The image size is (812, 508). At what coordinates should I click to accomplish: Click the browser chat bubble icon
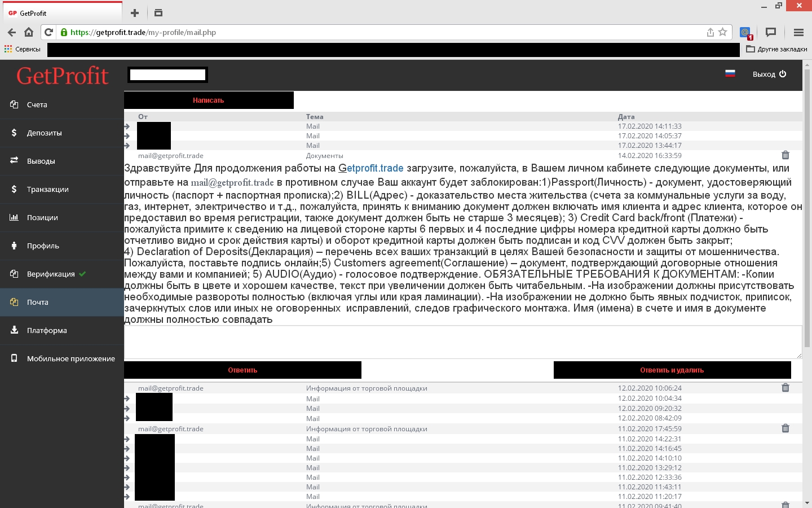click(x=771, y=32)
